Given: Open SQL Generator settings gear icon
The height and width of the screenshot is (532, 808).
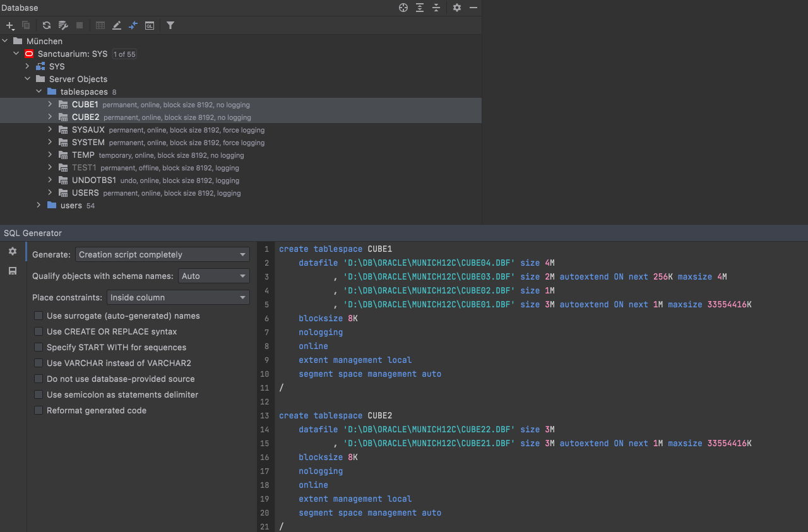Looking at the screenshot, I should pyautogui.click(x=13, y=251).
